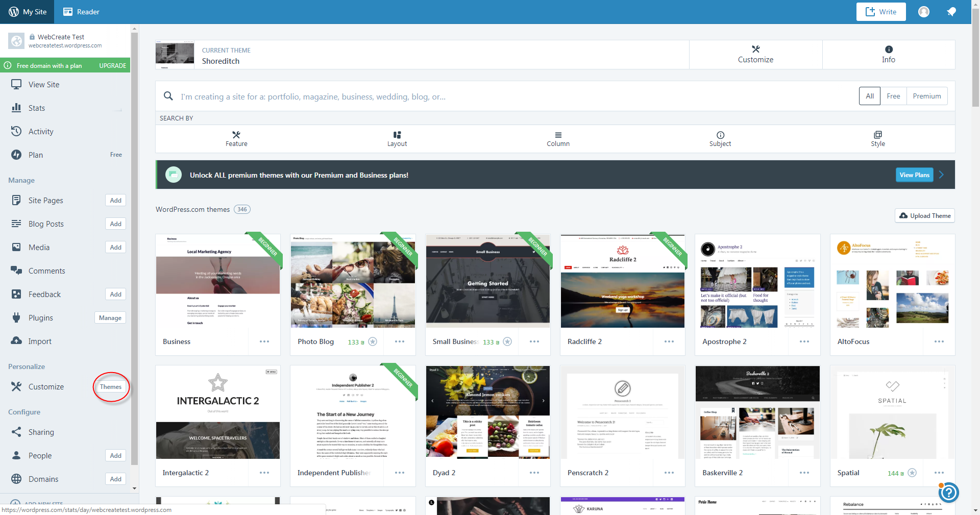The image size is (980, 515).
Task: Open the Intergalactic 2 theme preview thumbnail
Action: pos(218,412)
